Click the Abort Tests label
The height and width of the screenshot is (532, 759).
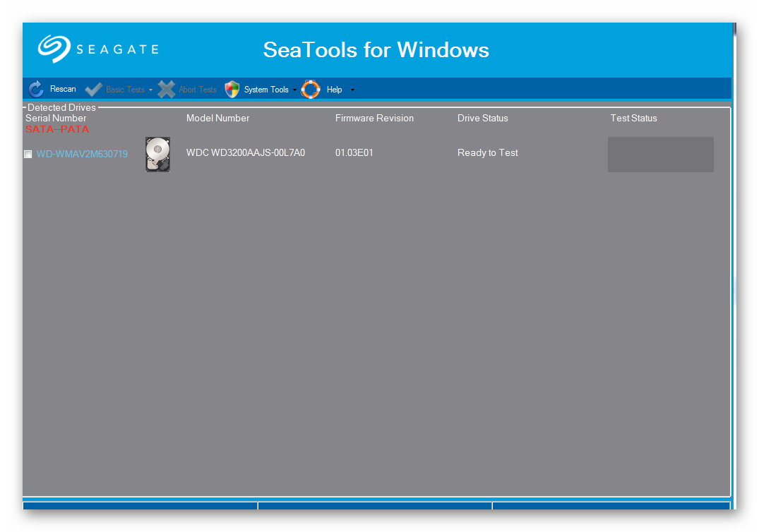coord(198,90)
